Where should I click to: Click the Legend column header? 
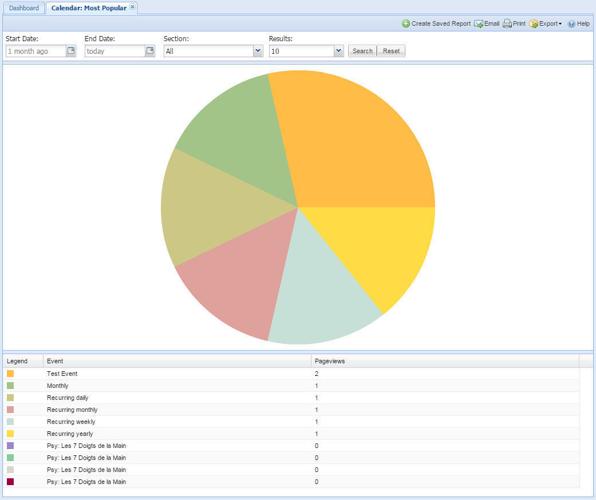[x=23, y=361]
